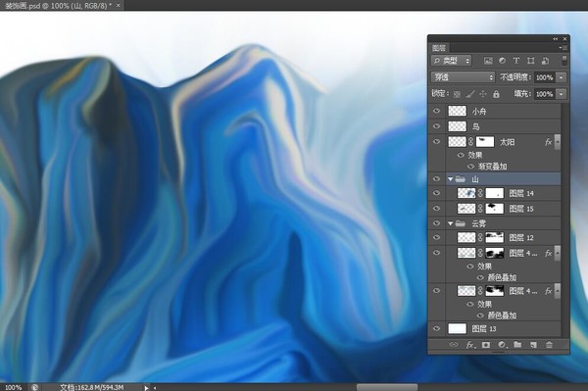This screenshot has width=588, height=391.
Task: Select the 图层 12 mask thumbnail
Action: pos(494,238)
